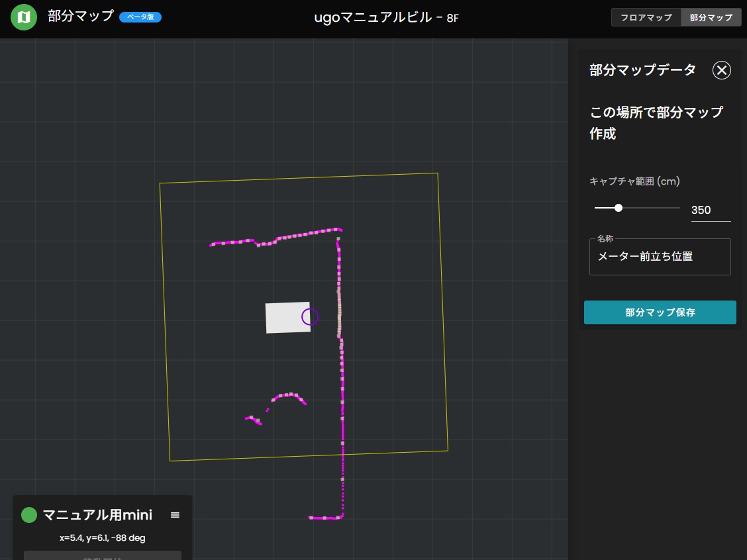Screen dimensions: 747x560
Task: Click the white robot rectangle on map
Action: click(x=288, y=318)
